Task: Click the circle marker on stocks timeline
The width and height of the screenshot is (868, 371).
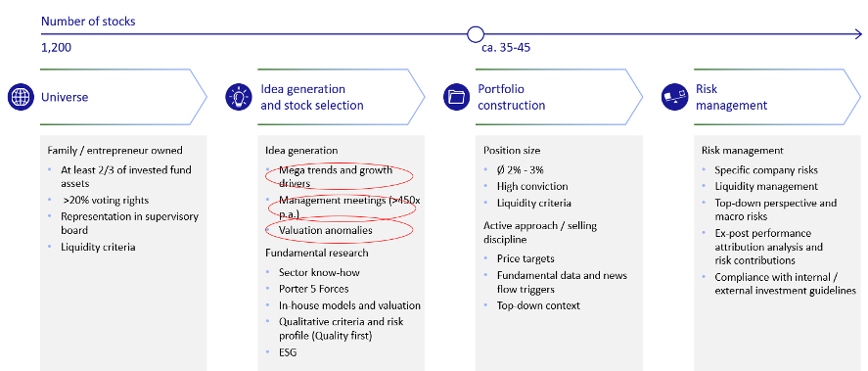Action: click(475, 34)
